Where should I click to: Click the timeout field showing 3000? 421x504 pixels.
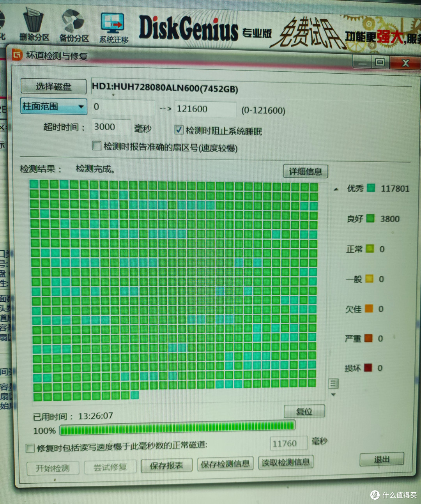tap(111, 127)
